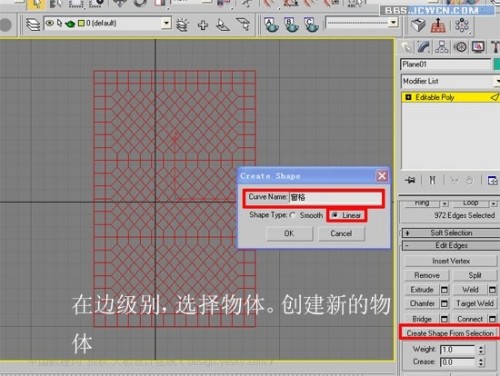Click the dotted cluster icon in top toolbar
This screenshot has width=500, height=376.
click(x=462, y=25)
